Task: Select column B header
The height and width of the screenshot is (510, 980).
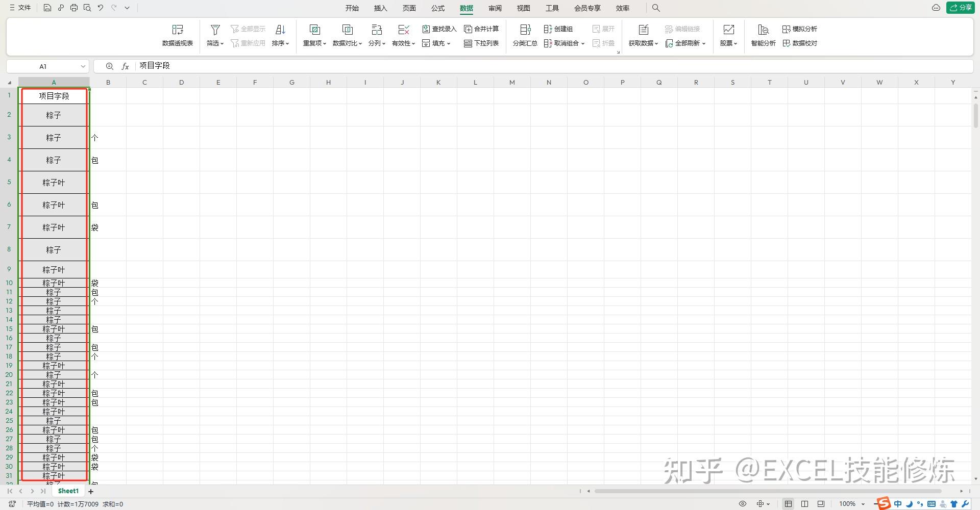Action: click(108, 82)
